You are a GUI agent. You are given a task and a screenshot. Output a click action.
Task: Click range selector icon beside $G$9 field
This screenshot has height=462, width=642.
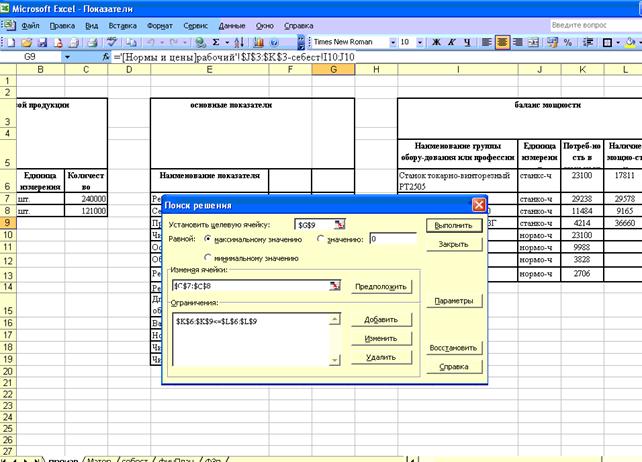340,224
